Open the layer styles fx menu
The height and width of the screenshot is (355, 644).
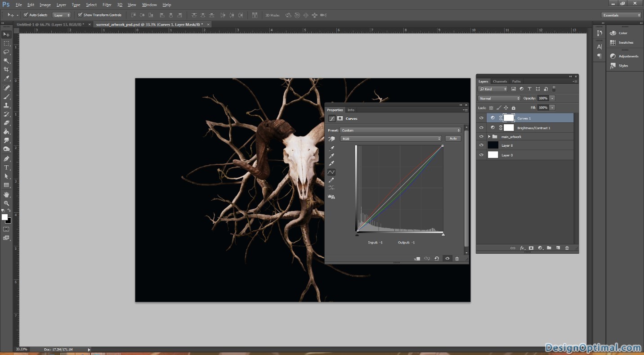pyautogui.click(x=523, y=248)
